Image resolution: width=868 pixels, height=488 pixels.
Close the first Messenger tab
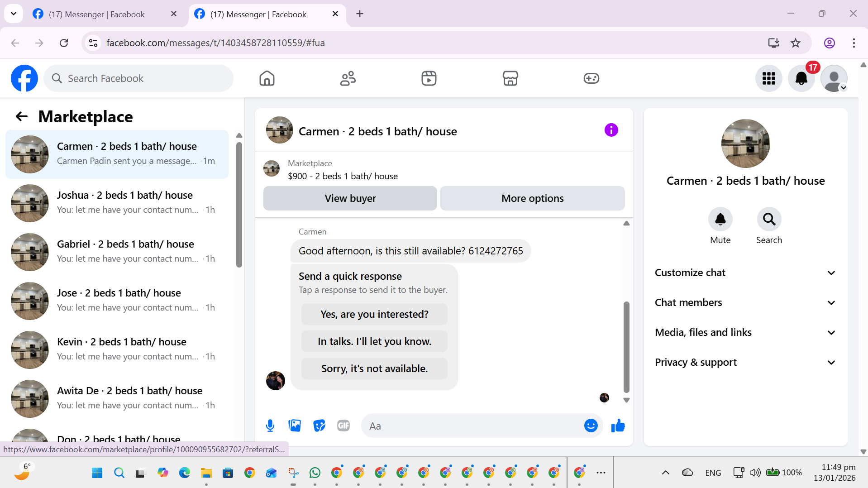coord(173,14)
